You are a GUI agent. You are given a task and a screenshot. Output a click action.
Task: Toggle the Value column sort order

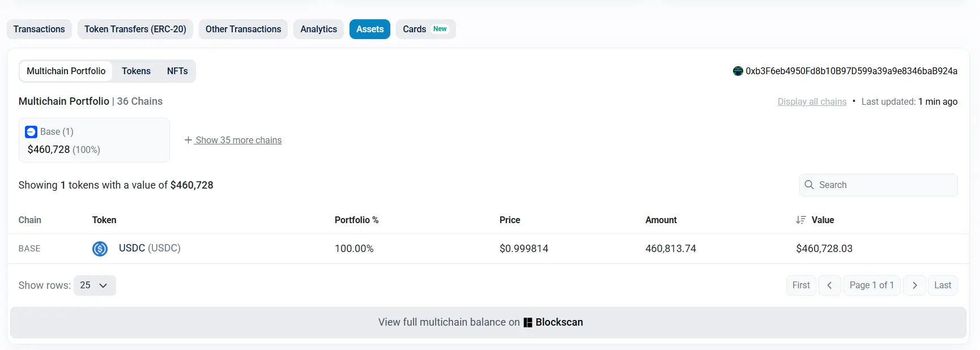coord(800,220)
